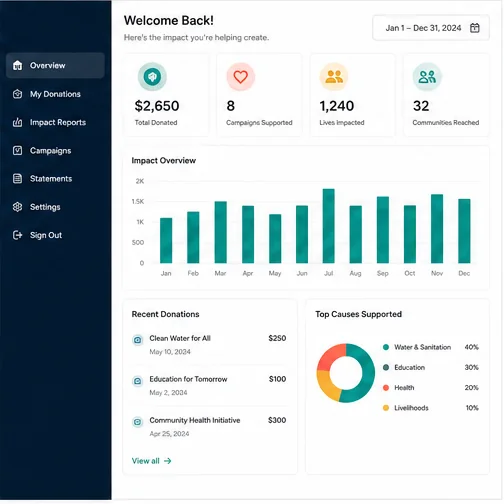Click the heart icon on Campaigns Supported card
The image size is (504, 504).
click(241, 77)
